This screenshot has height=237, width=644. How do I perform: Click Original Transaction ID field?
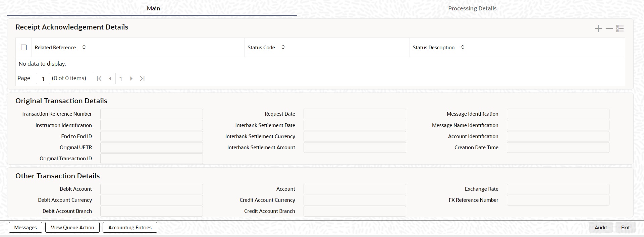point(152,158)
